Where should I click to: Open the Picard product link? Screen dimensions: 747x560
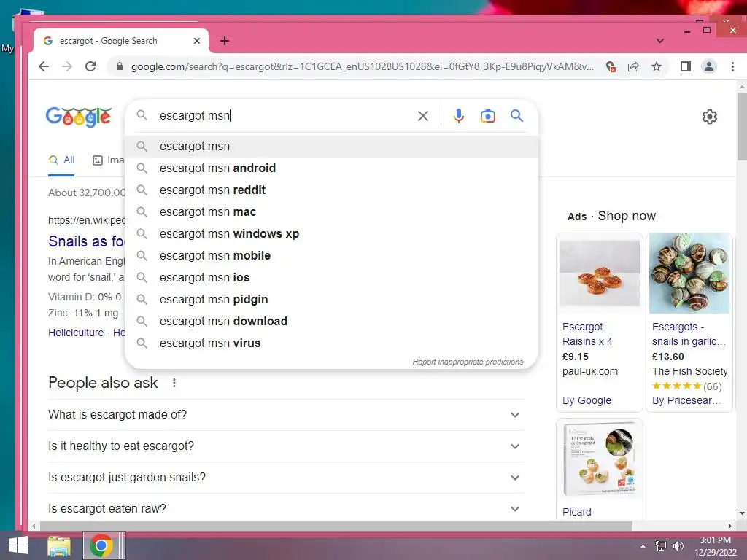pyautogui.click(x=577, y=513)
